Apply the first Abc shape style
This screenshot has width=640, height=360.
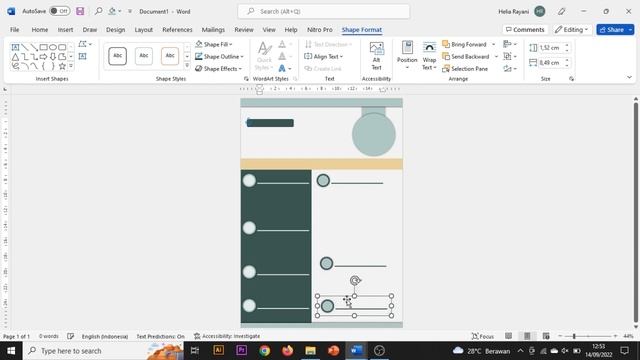tap(118, 56)
